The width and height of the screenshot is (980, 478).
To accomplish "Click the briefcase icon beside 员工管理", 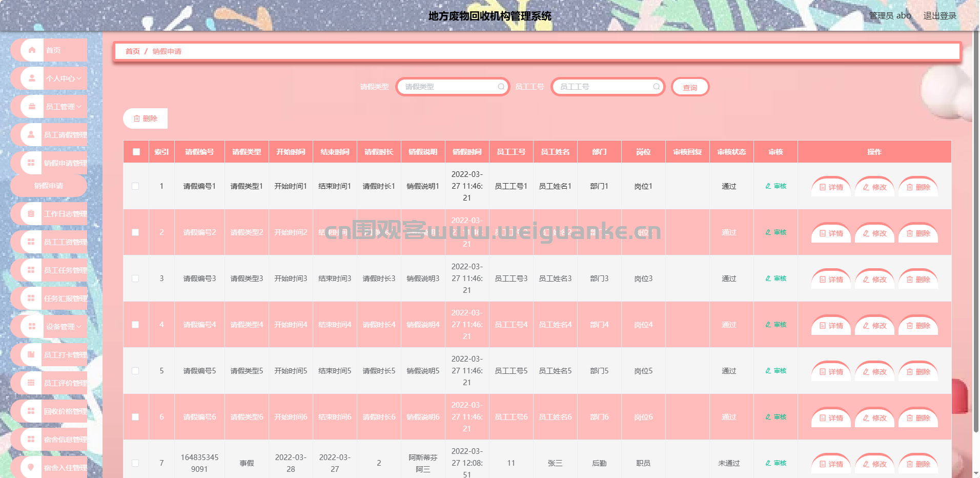I will 32,107.
